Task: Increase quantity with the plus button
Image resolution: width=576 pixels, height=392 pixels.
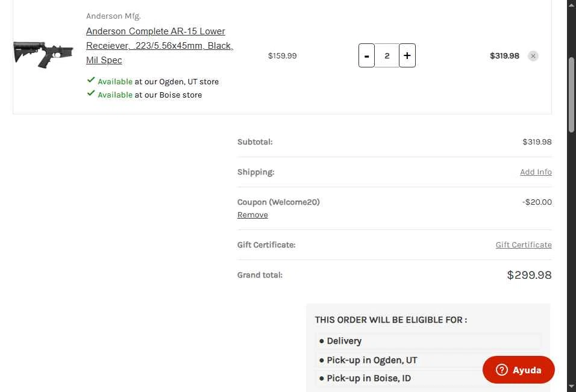Action: (x=407, y=55)
